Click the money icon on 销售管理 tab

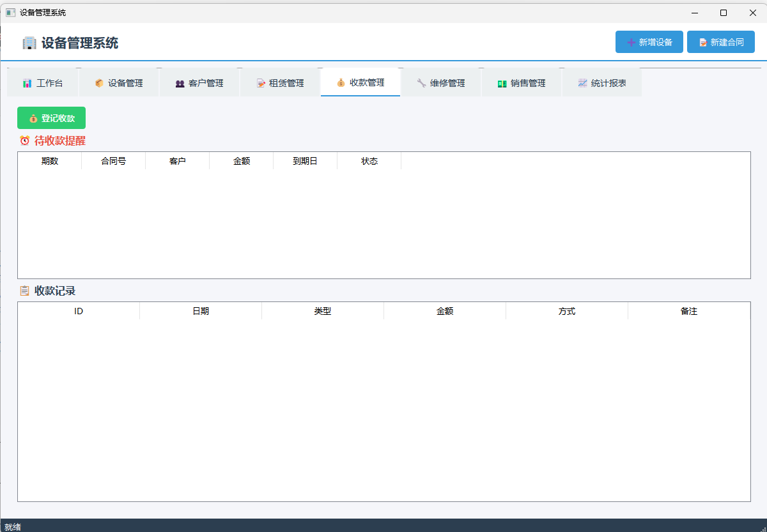click(502, 83)
